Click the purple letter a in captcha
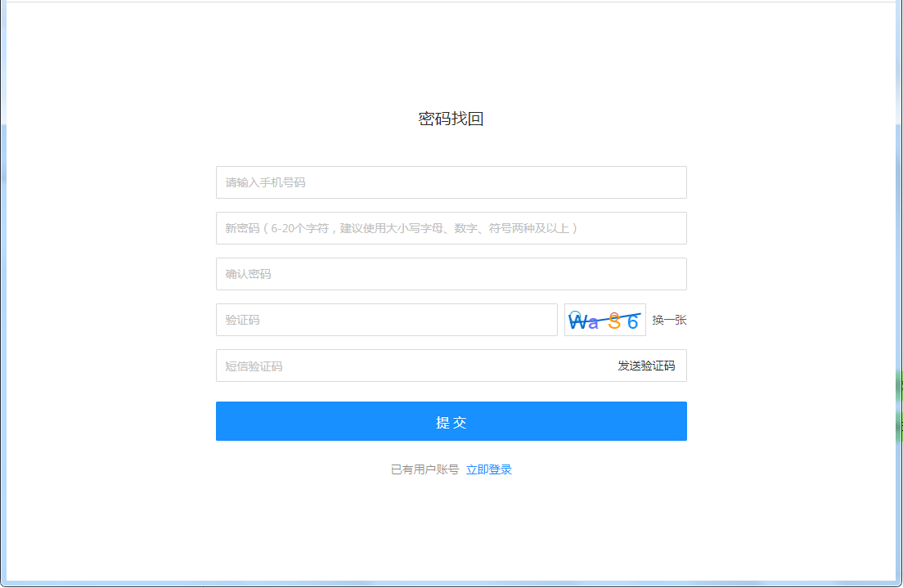 [594, 323]
